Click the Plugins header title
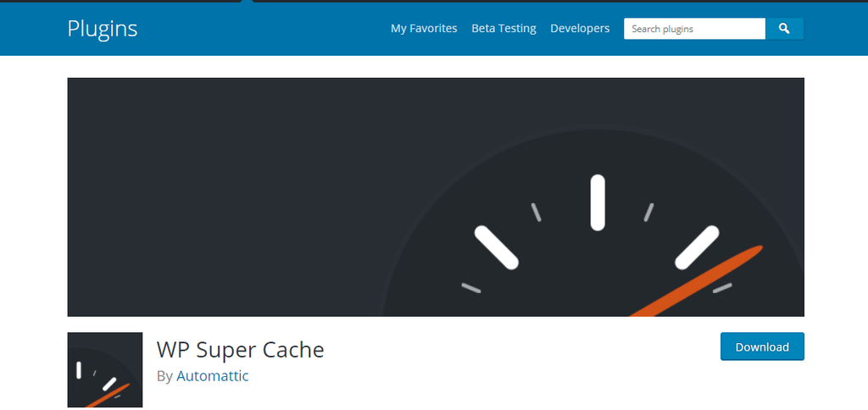This screenshot has height=410, width=868. pyautogui.click(x=103, y=29)
